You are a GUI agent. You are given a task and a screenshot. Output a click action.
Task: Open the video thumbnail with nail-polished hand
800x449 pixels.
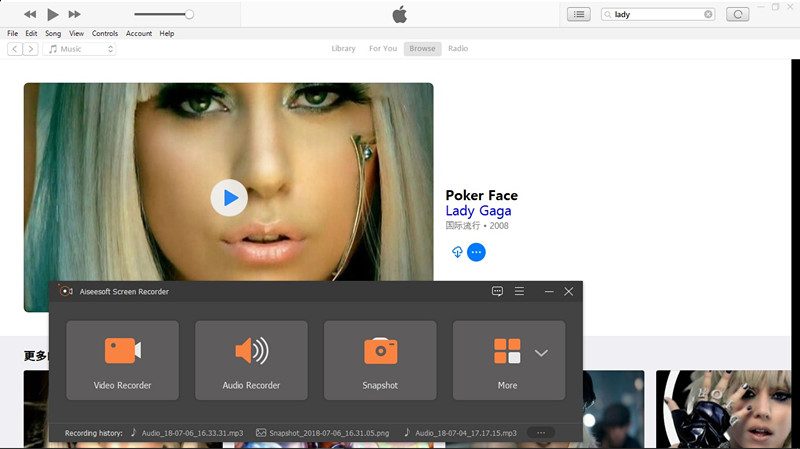(723, 410)
